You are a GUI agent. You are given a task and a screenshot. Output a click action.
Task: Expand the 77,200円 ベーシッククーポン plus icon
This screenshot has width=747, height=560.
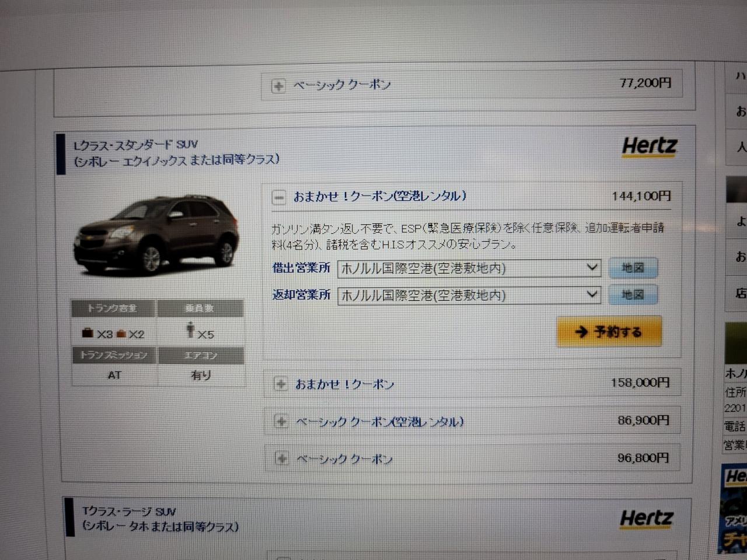[278, 86]
